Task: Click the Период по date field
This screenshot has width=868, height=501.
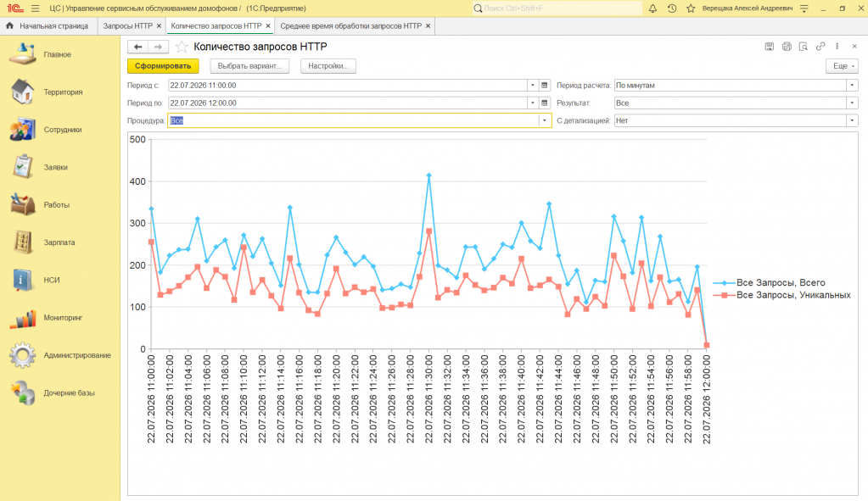Action: pyautogui.click(x=348, y=103)
